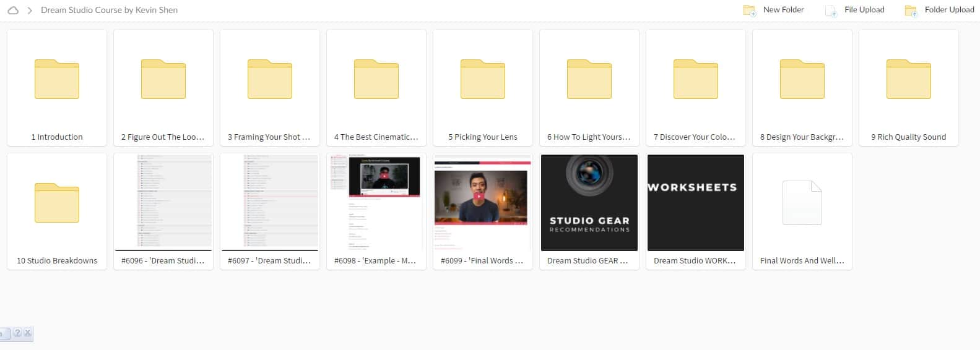The image size is (980, 350).
Task: Click the '6 How To Light Yours...' label
Action: [x=589, y=137]
